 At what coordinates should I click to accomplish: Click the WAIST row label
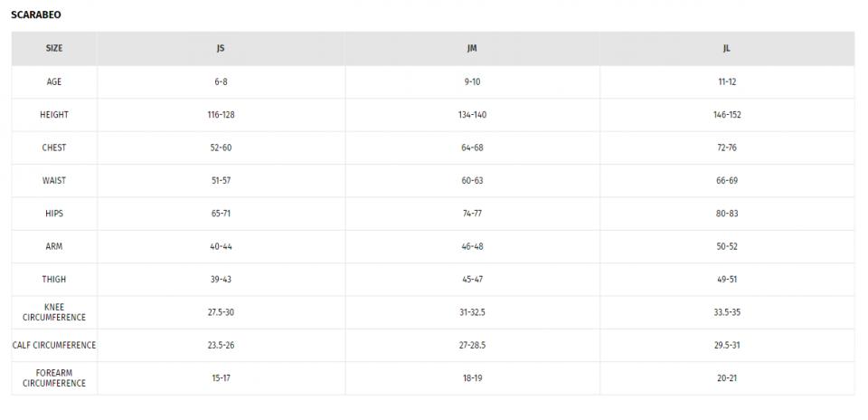pos(54,180)
